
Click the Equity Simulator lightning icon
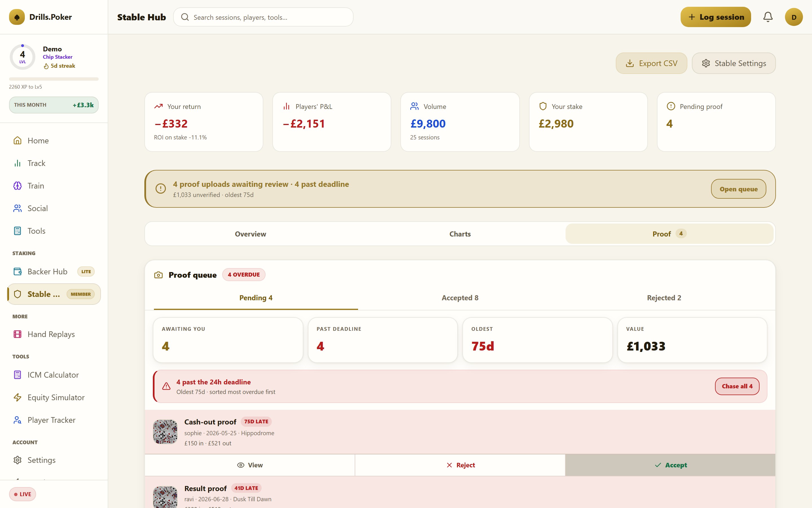(17, 397)
